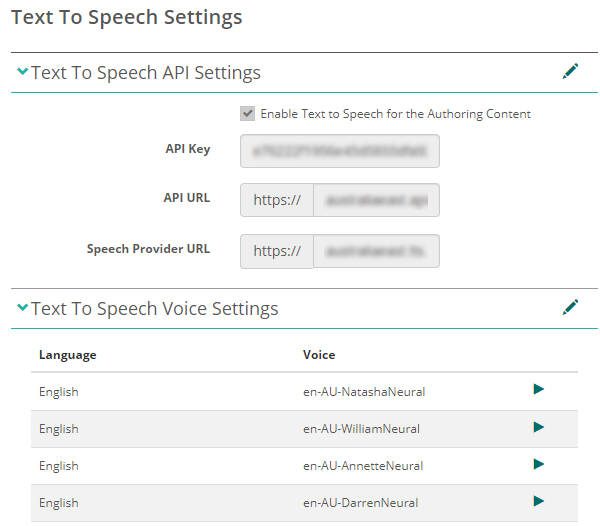The height and width of the screenshot is (526, 600).
Task: Click the Voice column header
Action: pyautogui.click(x=319, y=355)
